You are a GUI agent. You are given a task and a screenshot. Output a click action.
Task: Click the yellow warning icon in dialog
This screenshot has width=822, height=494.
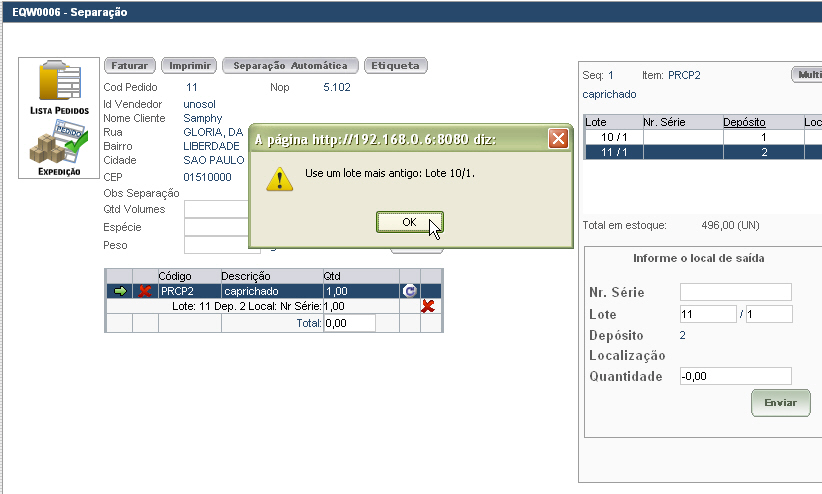279,179
